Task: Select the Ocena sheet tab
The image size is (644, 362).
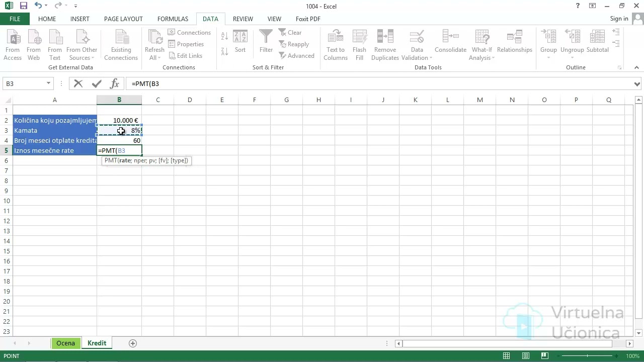Action: pyautogui.click(x=65, y=343)
